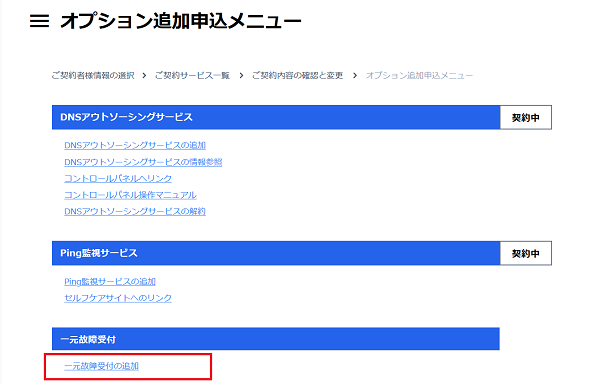Select the 一元故障受付 section header
The width and height of the screenshot is (600, 384).
(276, 339)
